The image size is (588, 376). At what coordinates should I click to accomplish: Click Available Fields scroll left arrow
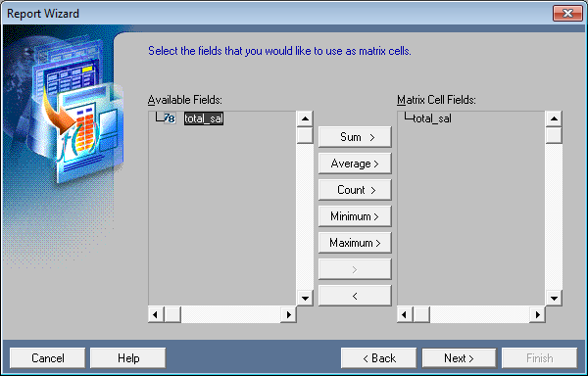156,314
